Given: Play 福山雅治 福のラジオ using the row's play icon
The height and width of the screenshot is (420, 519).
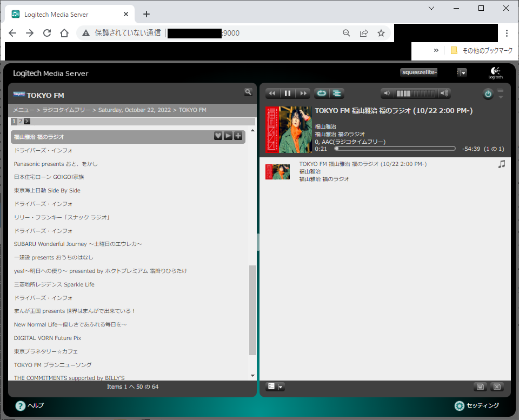Looking at the screenshot, I should pyautogui.click(x=228, y=136).
